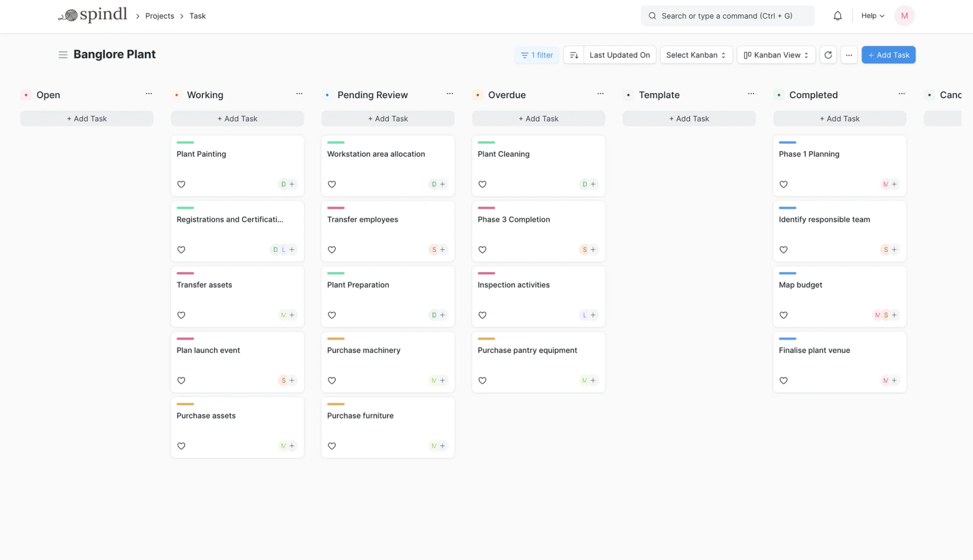This screenshot has width=973, height=560.
Task: Click the profile avatar labeled M
Action: 904,15
